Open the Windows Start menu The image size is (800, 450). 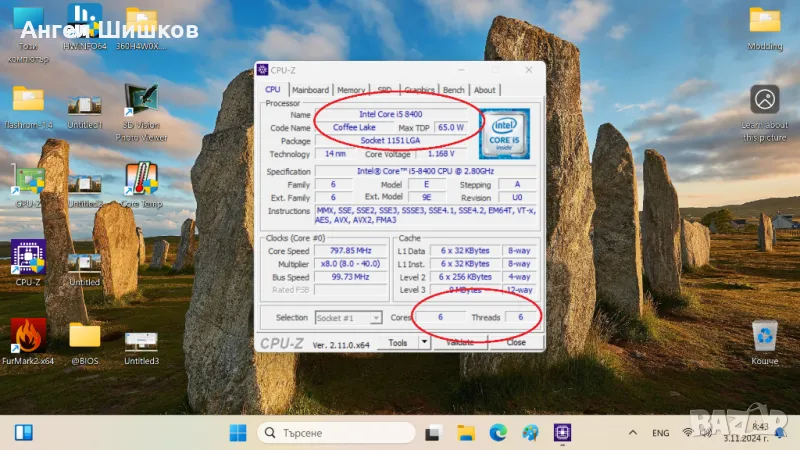click(x=238, y=433)
